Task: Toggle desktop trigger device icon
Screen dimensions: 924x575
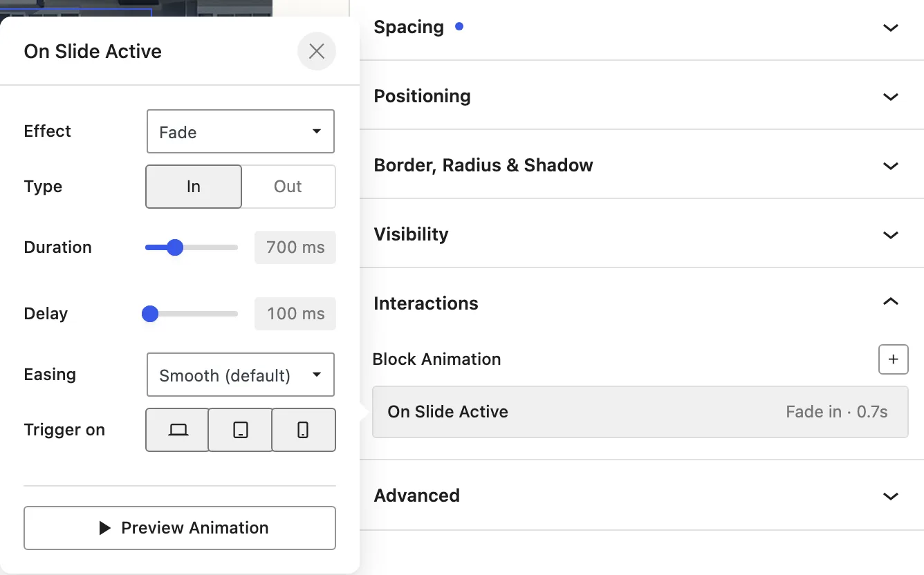Action: coord(178,430)
